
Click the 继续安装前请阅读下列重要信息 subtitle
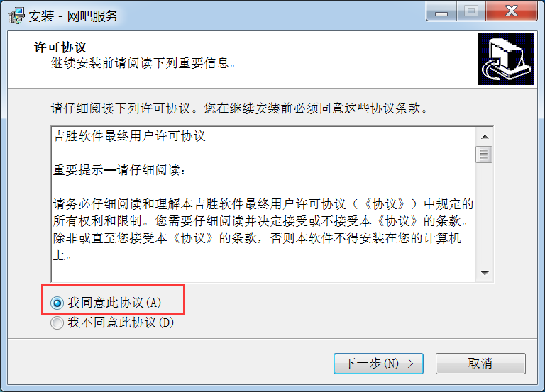pos(143,63)
